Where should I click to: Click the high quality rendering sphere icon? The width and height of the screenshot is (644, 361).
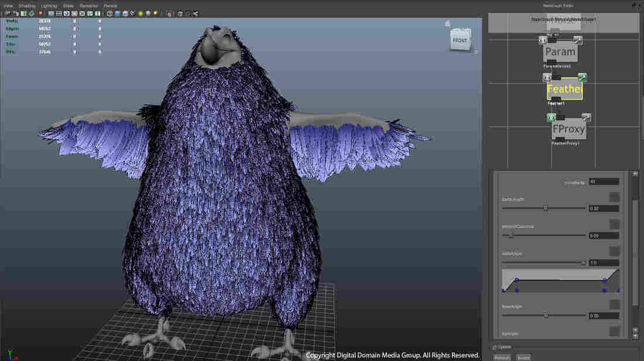click(156, 13)
